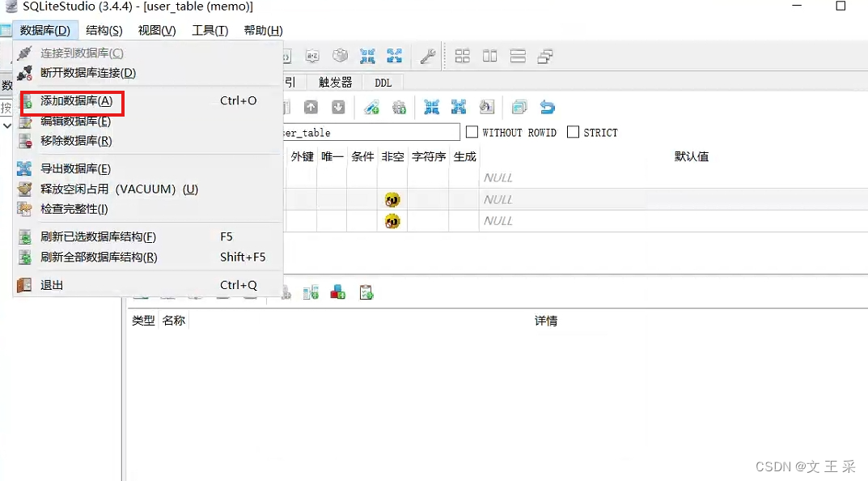Tile windows vertically with two-row icon
Viewport: 868px width, 481px height.
(x=518, y=56)
